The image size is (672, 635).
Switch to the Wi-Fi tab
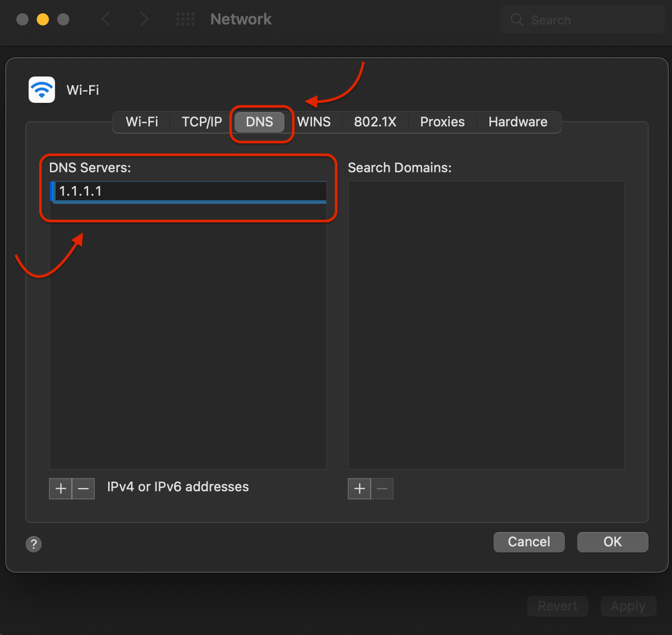pyautogui.click(x=142, y=122)
